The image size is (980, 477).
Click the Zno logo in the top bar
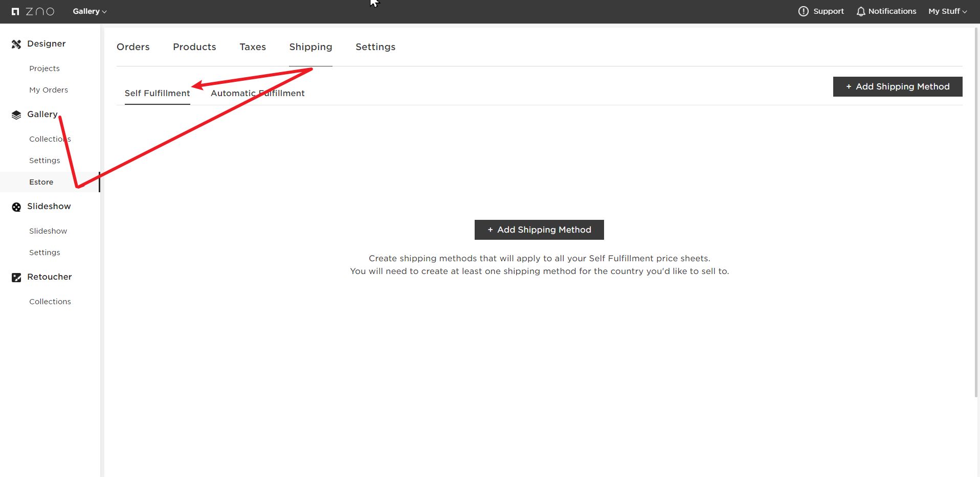tap(33, 11)
